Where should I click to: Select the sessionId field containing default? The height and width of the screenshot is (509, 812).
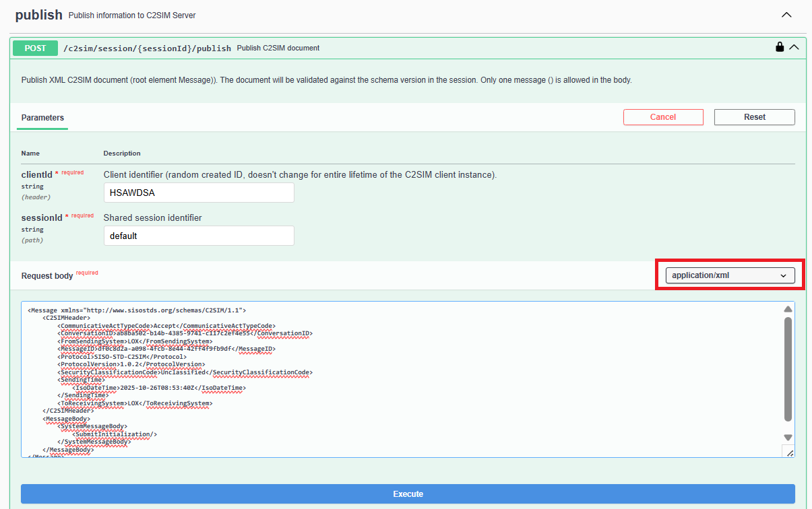click(199, 236)
